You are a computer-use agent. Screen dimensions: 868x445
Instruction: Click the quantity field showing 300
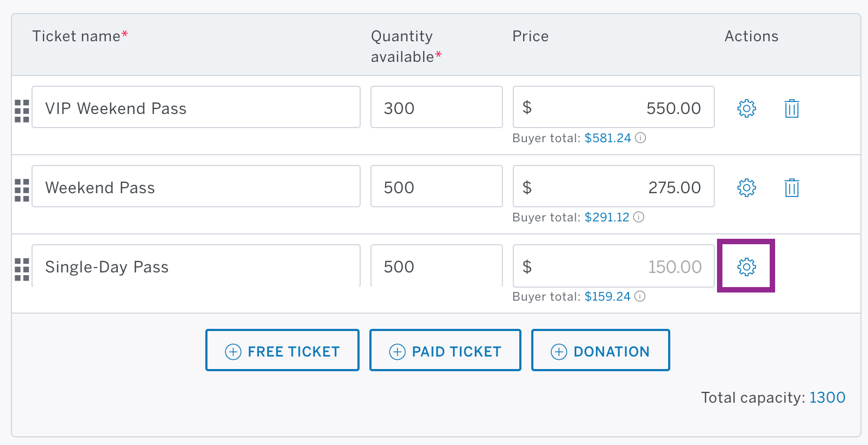coord(437,107)
